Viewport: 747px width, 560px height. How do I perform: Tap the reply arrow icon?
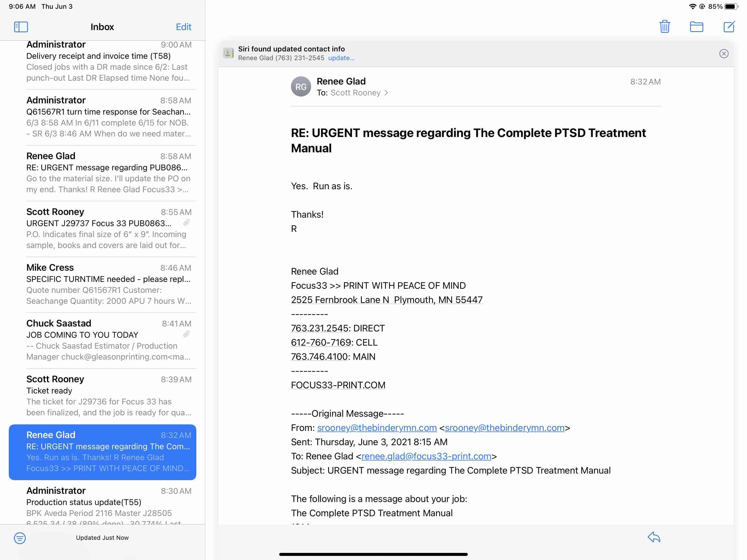click(x=654, y=537)
